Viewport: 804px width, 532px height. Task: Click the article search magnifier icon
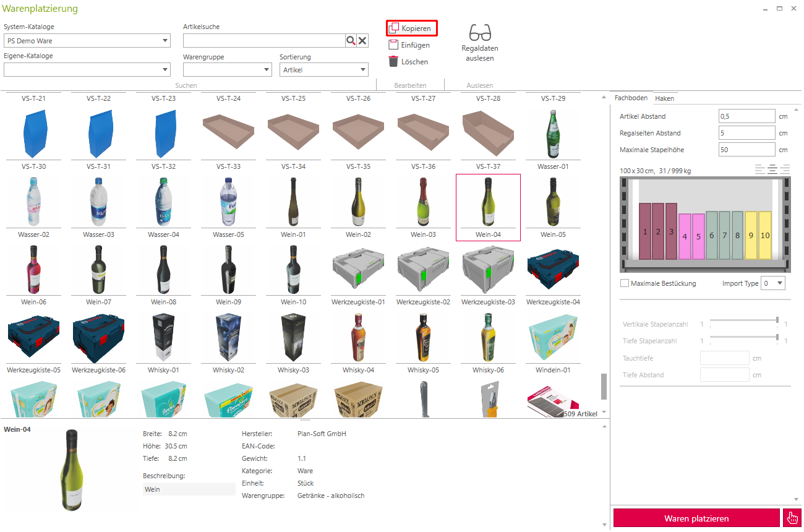click(x=351, y=41)
